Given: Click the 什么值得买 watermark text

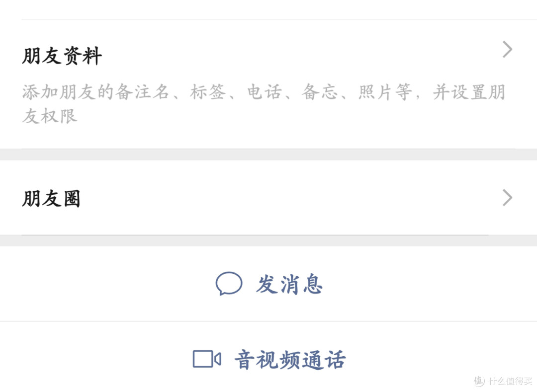Looking at the screenshot, I should click(510, 381).
